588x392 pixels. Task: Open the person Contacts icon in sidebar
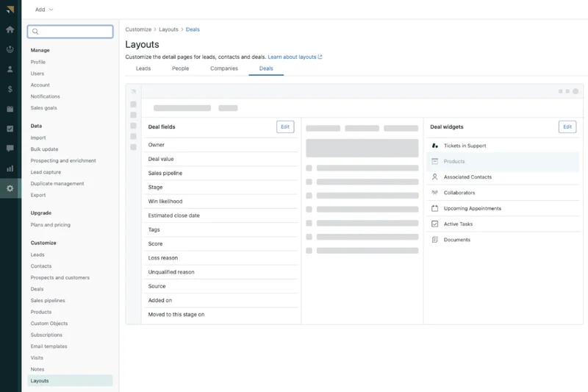pyautogui.click(x=10, y=69)
